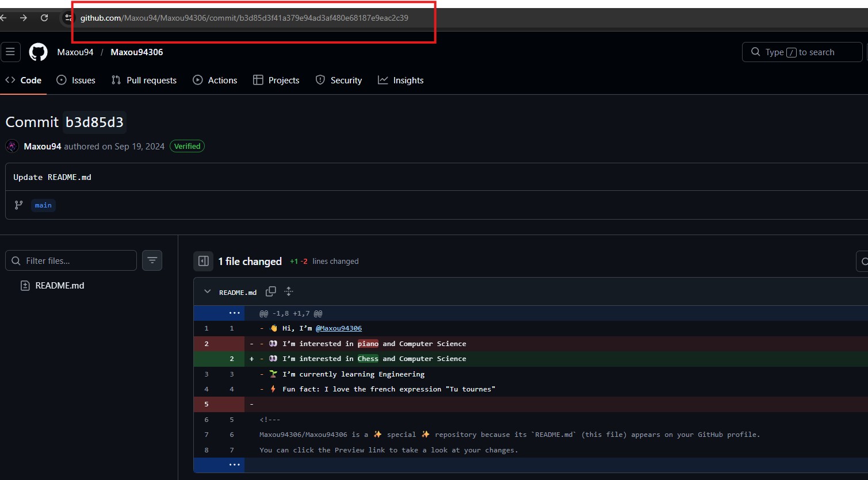This screenshot has width=868, height=480.
Task: Click Maxou94 author avatar
Action: [x=12, y=147]
